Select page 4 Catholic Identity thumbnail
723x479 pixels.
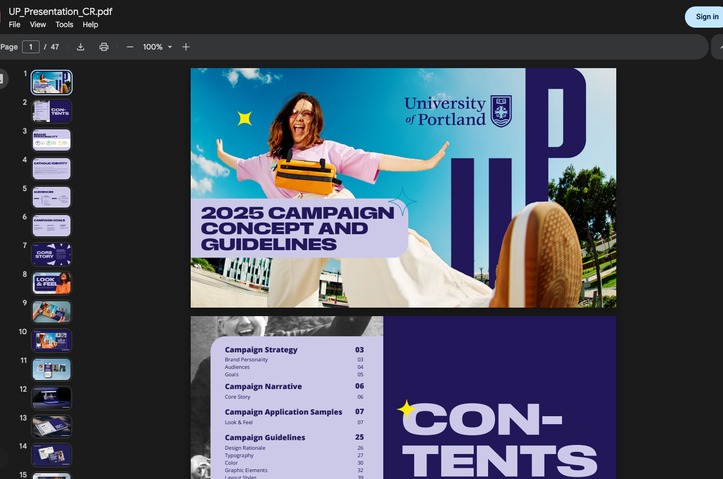click(x=52, y=169)
